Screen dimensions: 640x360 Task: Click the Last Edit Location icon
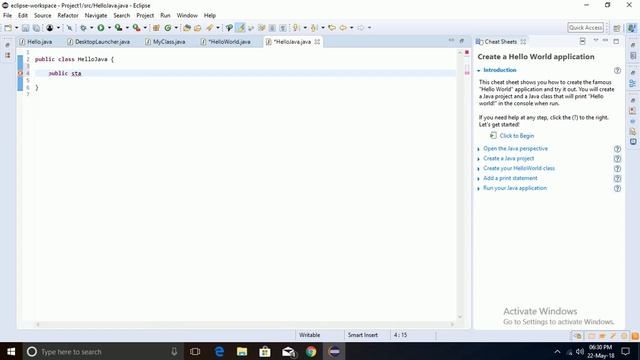[x=332, y=28]
